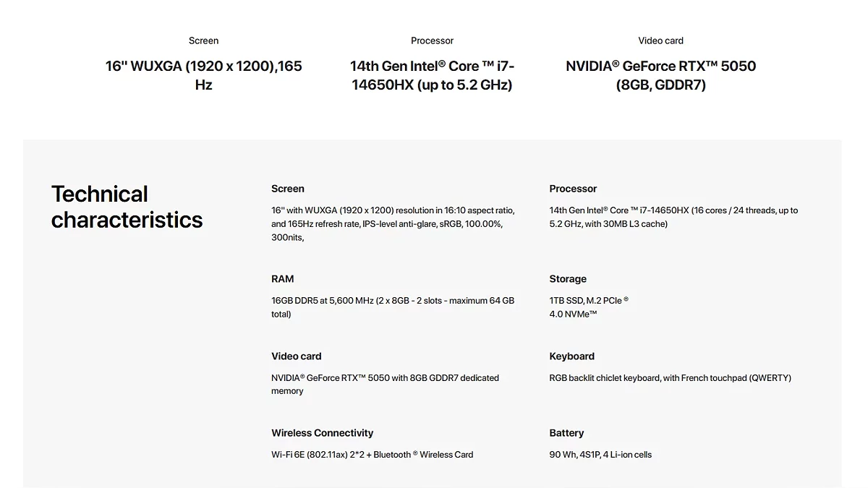The height and width of the screenshot is (488, 868).
Task: Click the bold "Battery" spec heading
Action: click(566, 433)
